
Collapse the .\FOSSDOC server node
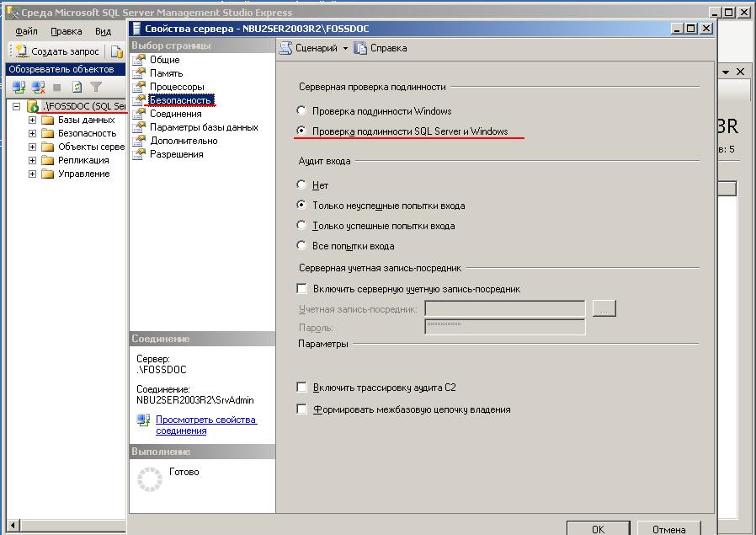17,106
